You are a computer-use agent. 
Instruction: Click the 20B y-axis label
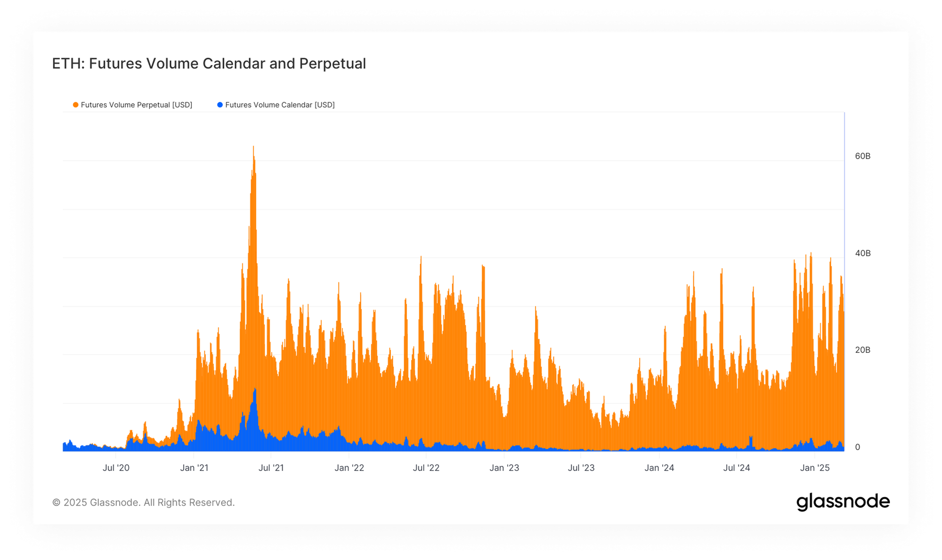(862, 350)
